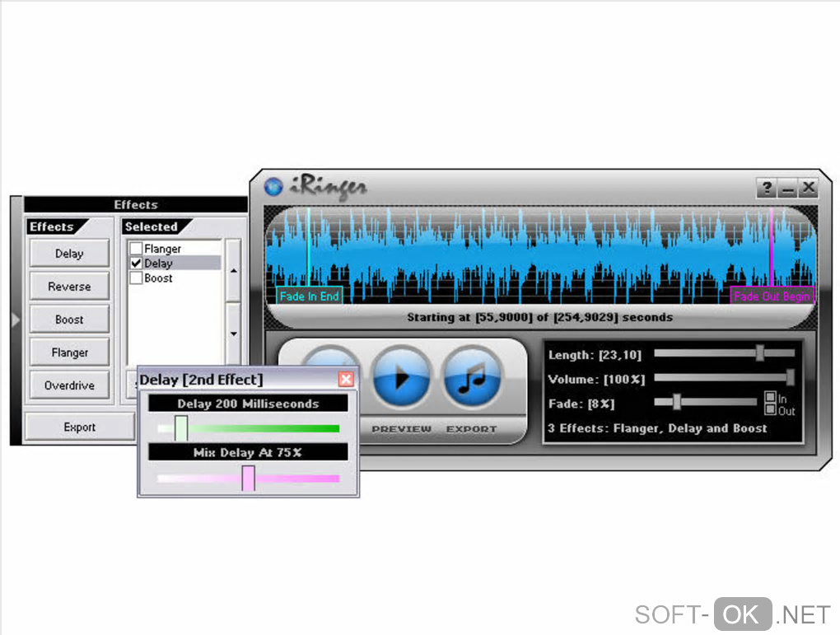Move selected effect down with the down arrow

tap(233, 334)
